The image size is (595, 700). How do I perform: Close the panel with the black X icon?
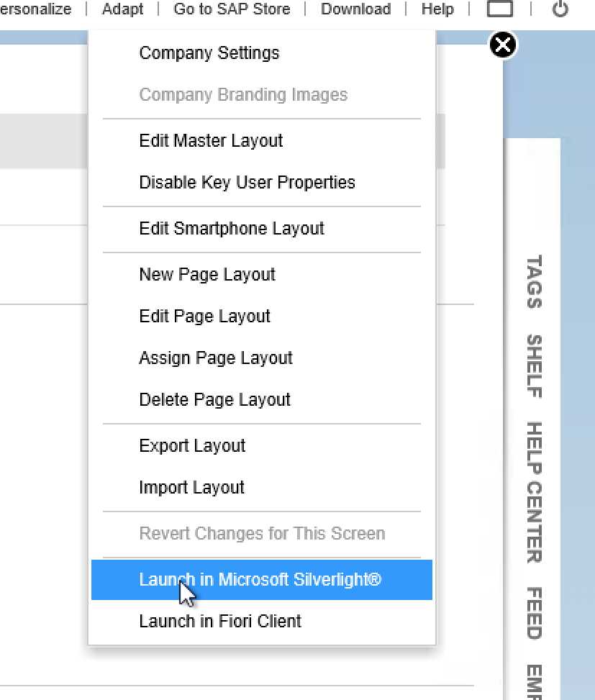[x=503, y=45]
